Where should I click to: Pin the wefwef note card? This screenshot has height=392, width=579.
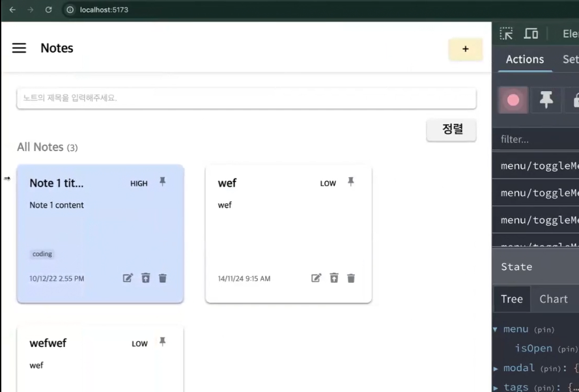pos(162,342)
